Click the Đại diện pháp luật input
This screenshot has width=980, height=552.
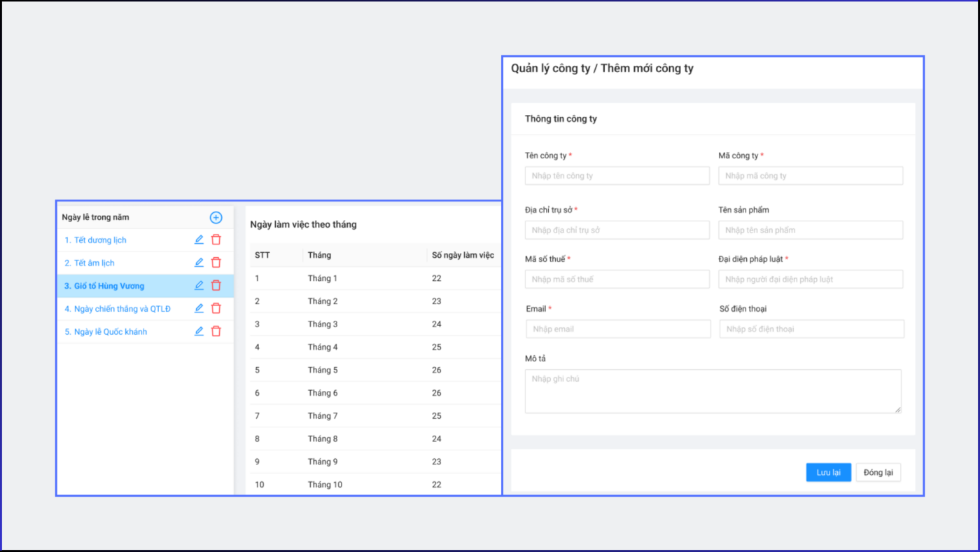tap(811, 279)
